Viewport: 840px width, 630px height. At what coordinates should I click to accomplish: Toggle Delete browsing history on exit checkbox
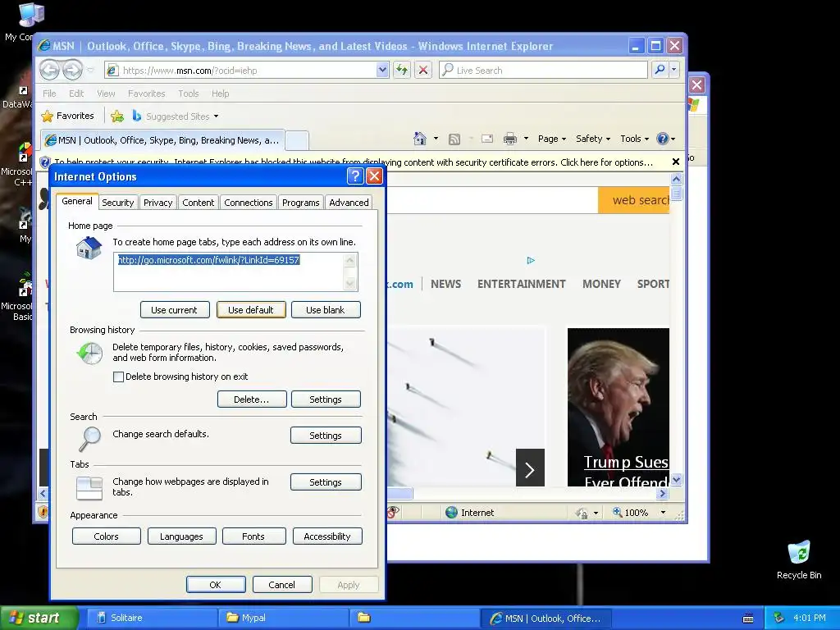coord(118,377)
